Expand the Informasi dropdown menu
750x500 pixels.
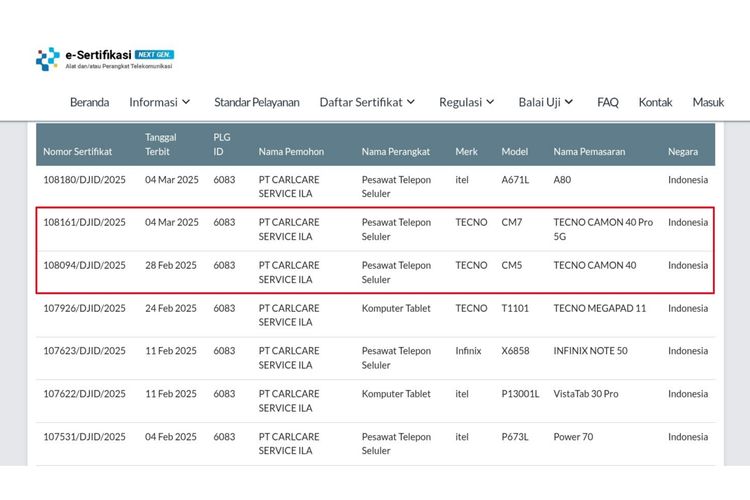159,102
